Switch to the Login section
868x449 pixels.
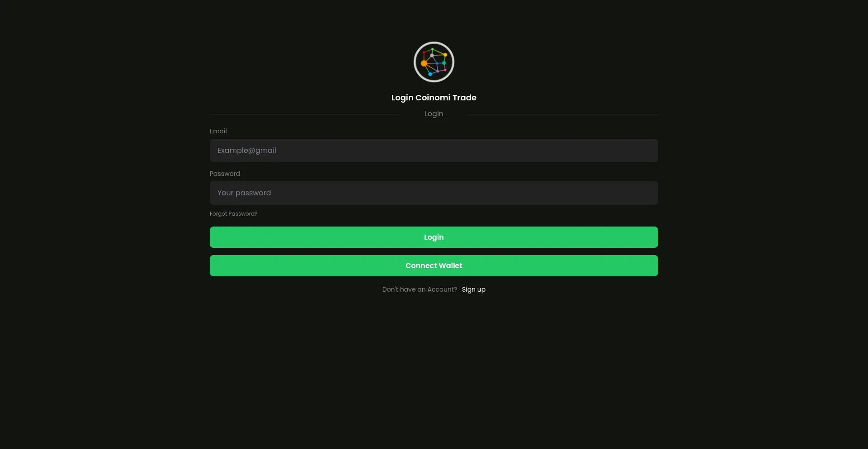(434, 113)
